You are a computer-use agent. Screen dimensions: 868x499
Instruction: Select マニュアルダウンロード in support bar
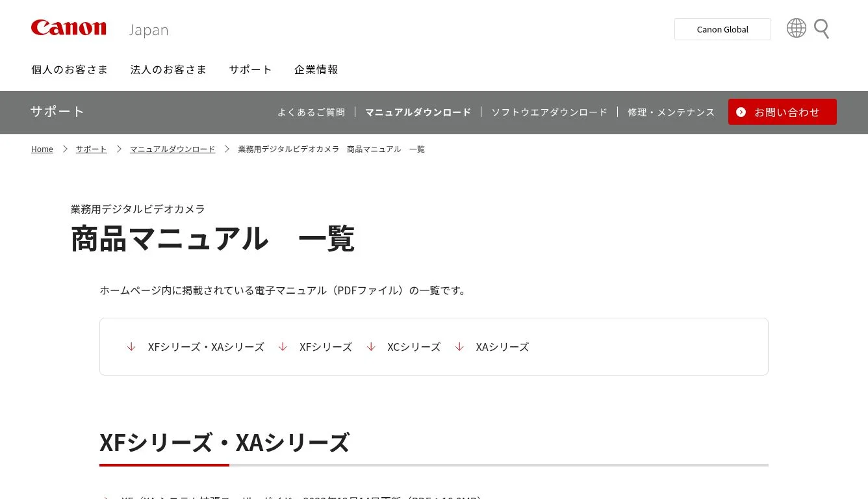click(418, 112)
